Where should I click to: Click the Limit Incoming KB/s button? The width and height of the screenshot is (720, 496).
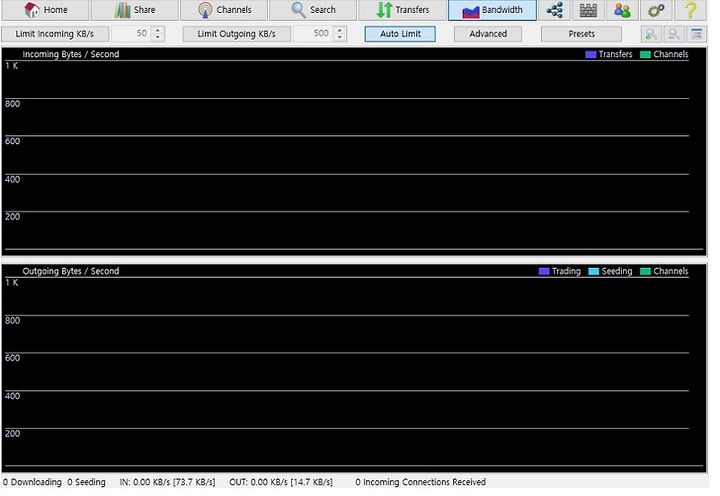tap(55, 34)
